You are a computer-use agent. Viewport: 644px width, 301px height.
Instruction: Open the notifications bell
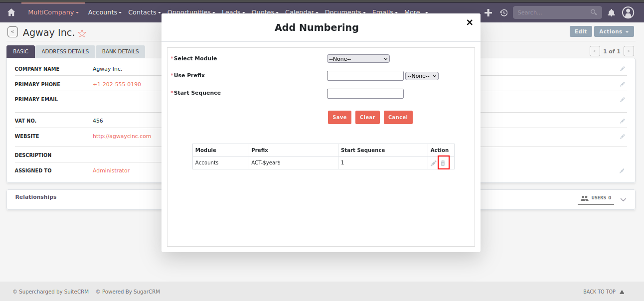pos(611,12)
